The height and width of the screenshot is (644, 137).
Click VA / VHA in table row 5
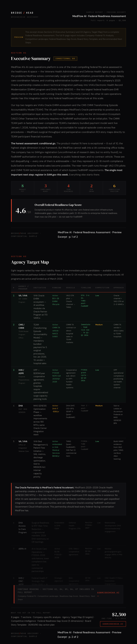(23, 441)
